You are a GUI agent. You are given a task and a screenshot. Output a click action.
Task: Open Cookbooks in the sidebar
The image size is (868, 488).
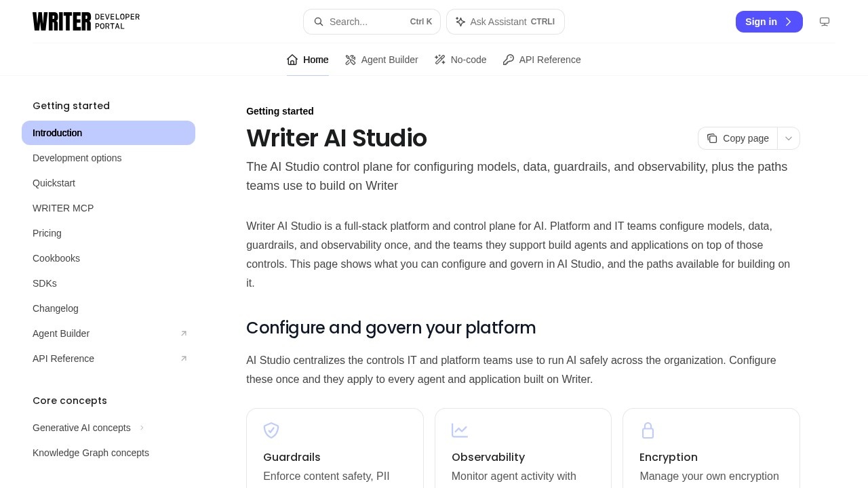[108, 258]
